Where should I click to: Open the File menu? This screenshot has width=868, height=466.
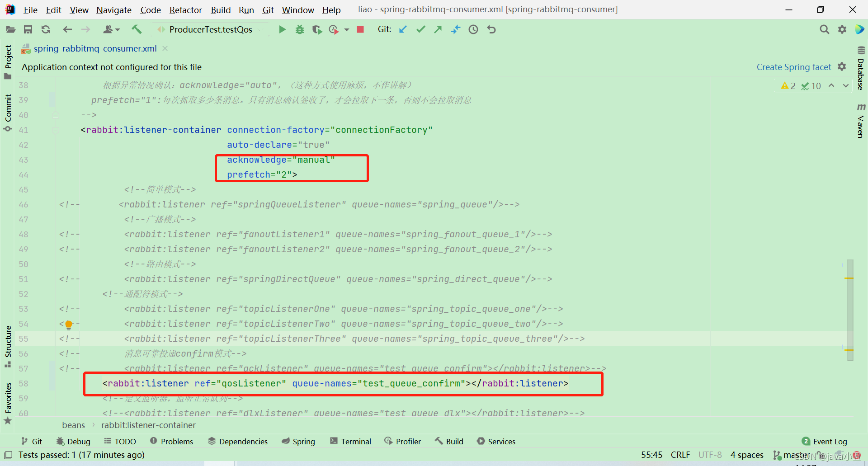pyautogui.click(x=30, y=9)
